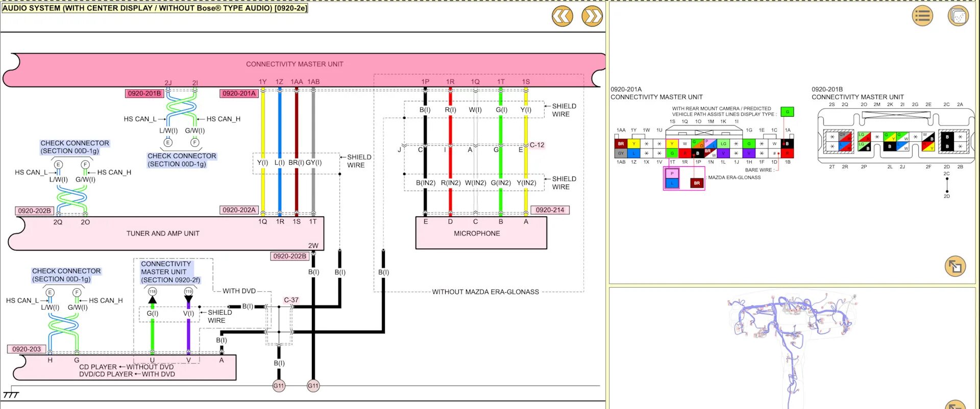
Task: Select the right G11 ground symbol
Action: pos(313,386)
